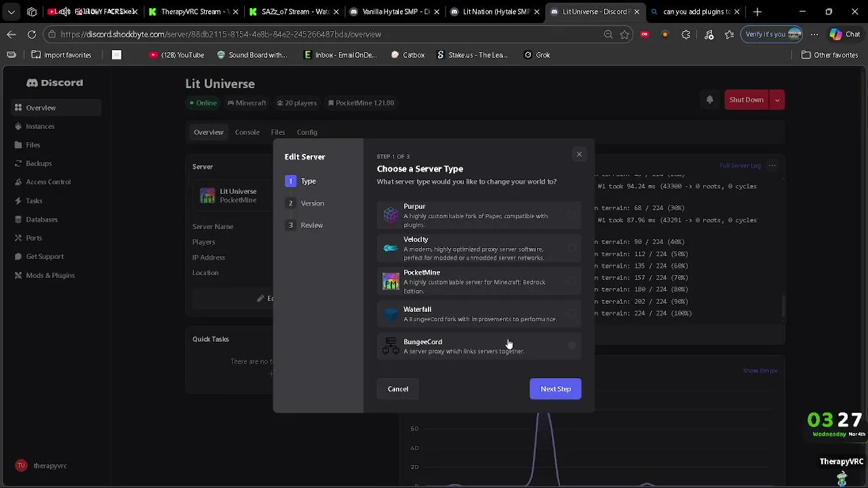
Task: Reload the page with the refresh icon
Action: (32, 34)
